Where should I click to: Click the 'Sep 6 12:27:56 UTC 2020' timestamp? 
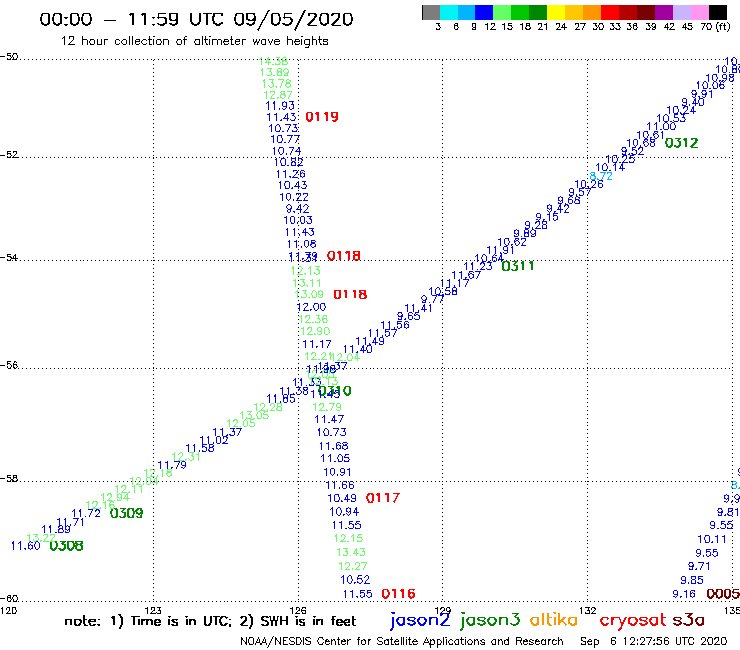[x=654, y=641]
